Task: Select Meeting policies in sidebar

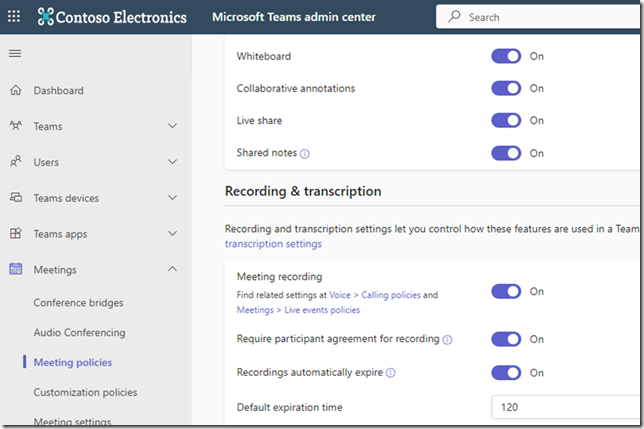Action: click(73, 362)
